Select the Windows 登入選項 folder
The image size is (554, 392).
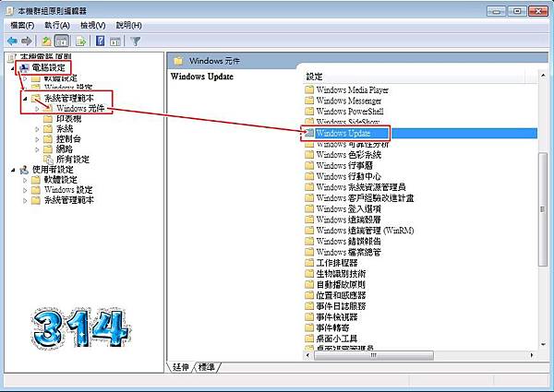[349, 208]
